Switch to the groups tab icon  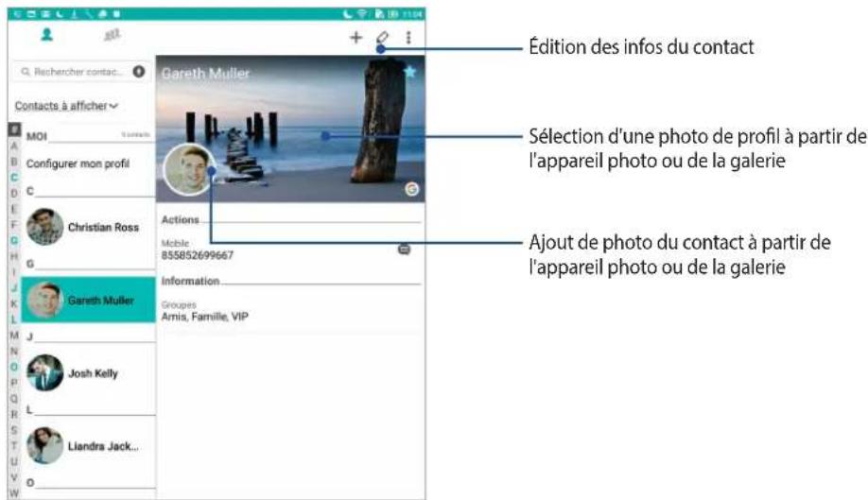(109, 37)
